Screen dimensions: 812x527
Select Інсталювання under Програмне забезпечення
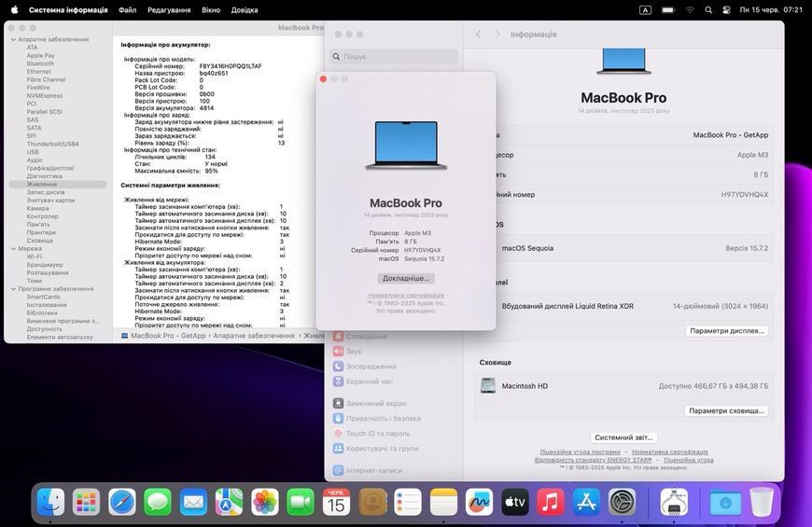[47, 305]
